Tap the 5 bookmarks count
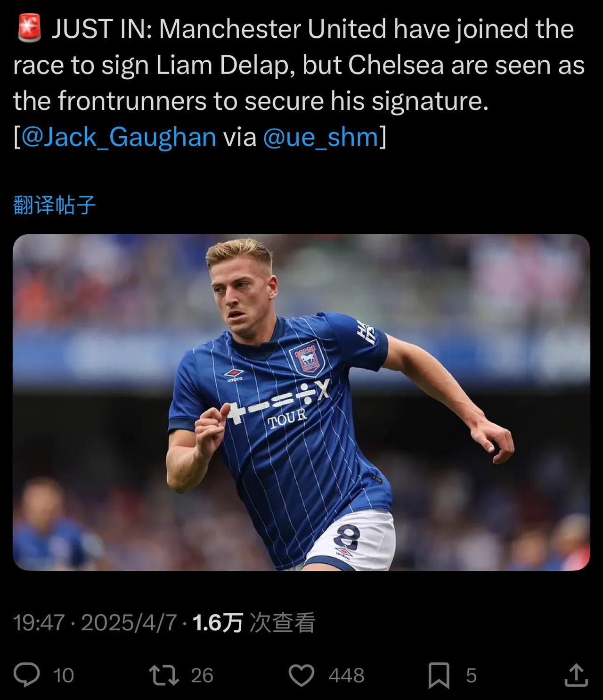This screenshot has height=700, width=603. click(471, 675)
